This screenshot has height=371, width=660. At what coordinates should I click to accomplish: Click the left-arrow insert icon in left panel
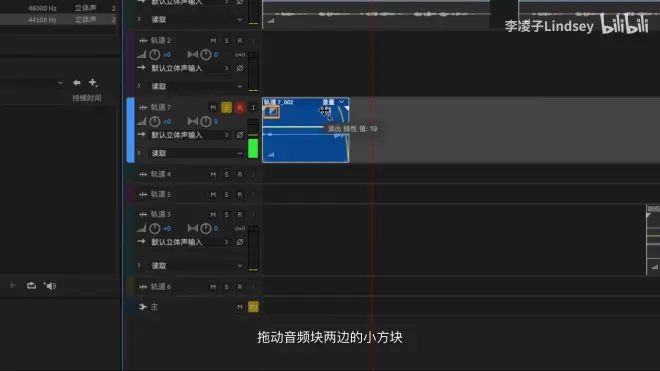[x=77, y=83]
